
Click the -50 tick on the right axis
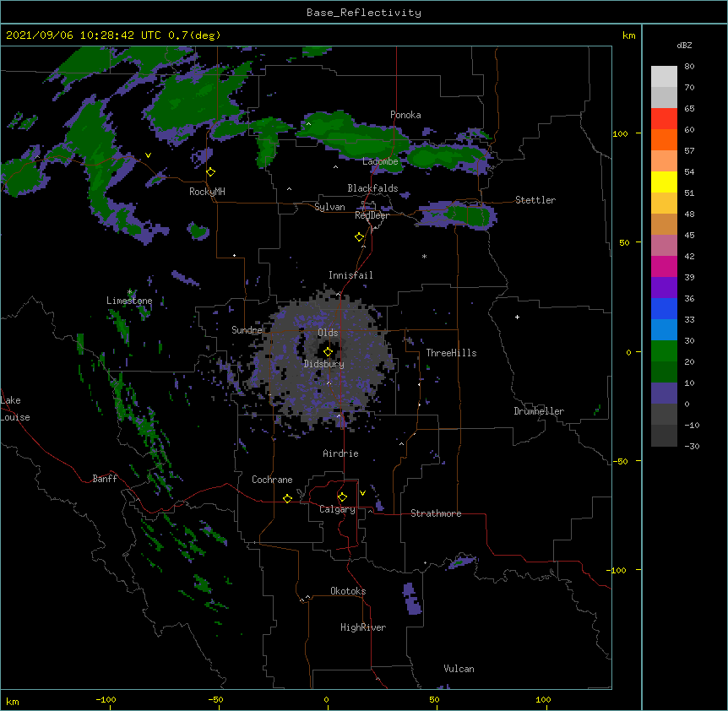pyautogui.click(x=620, y=461)
